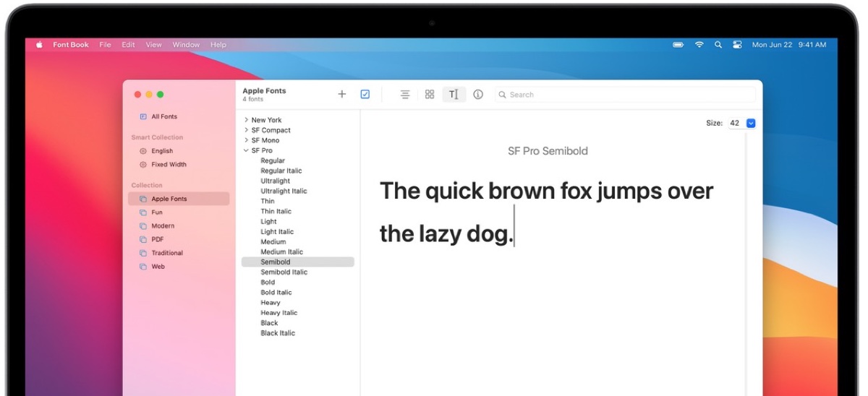Select the Bold typeface
Image resolution: width=868 pixels, height=396 pixels.
point(268,282)
